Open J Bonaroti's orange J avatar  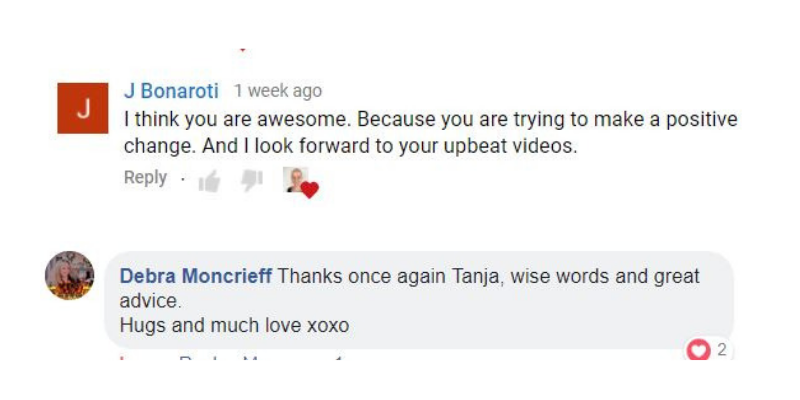tap(82, 108)
